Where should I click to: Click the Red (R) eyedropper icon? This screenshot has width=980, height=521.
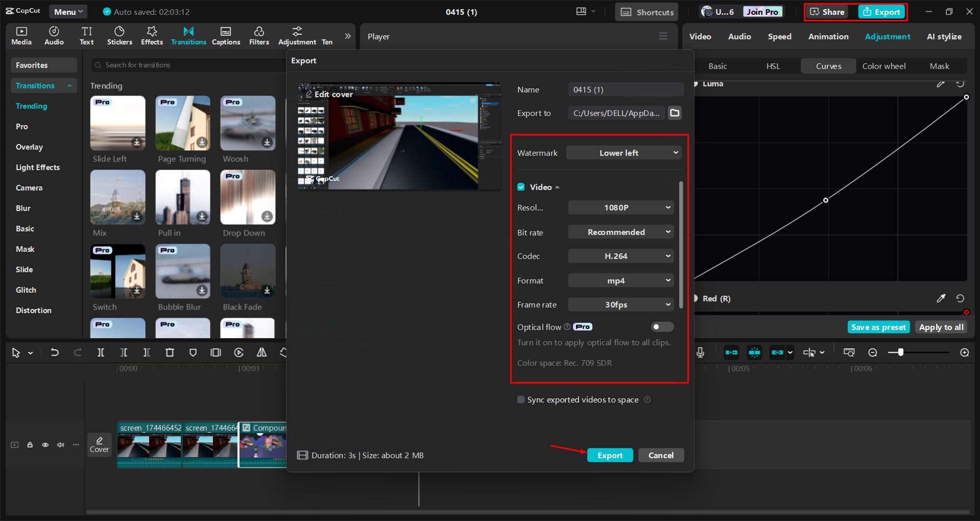[x=941, y=298]
